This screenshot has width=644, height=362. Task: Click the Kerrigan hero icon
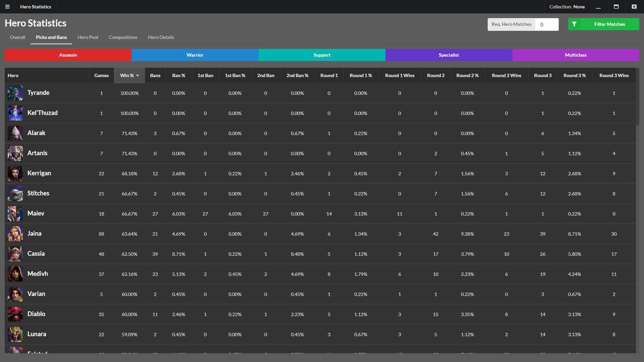15,173
